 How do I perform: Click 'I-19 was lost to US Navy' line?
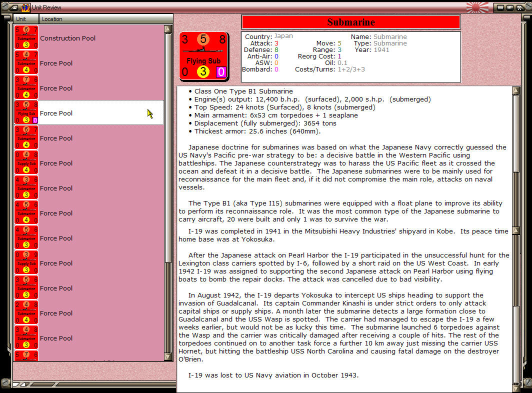pos(273,375)
